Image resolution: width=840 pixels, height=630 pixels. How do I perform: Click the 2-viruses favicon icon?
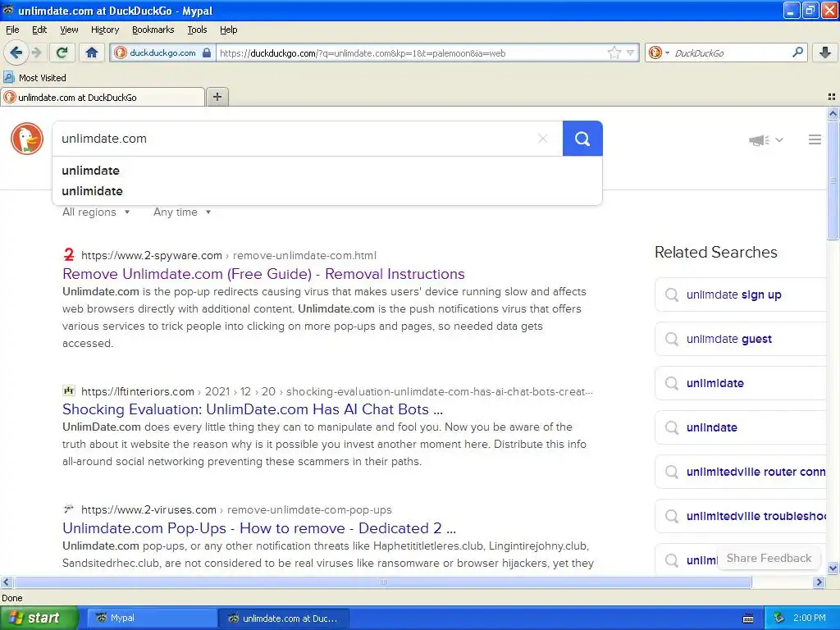click(69, 509)
